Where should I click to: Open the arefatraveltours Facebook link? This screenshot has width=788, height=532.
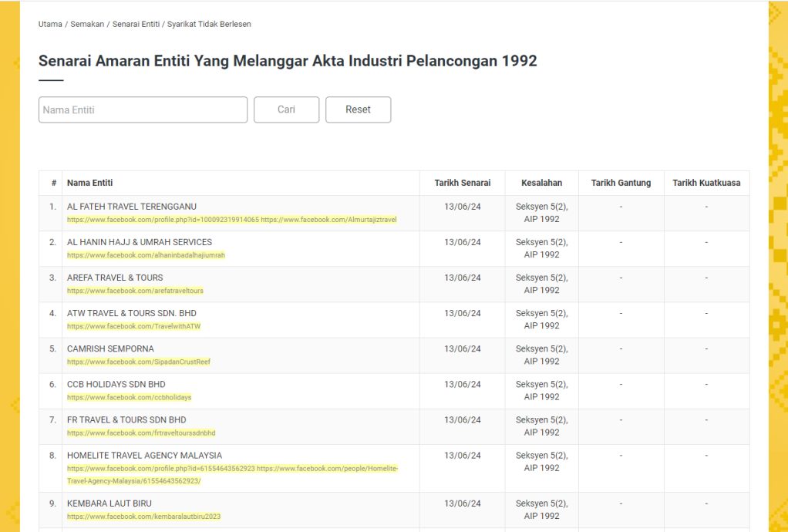tap(135, 291)
